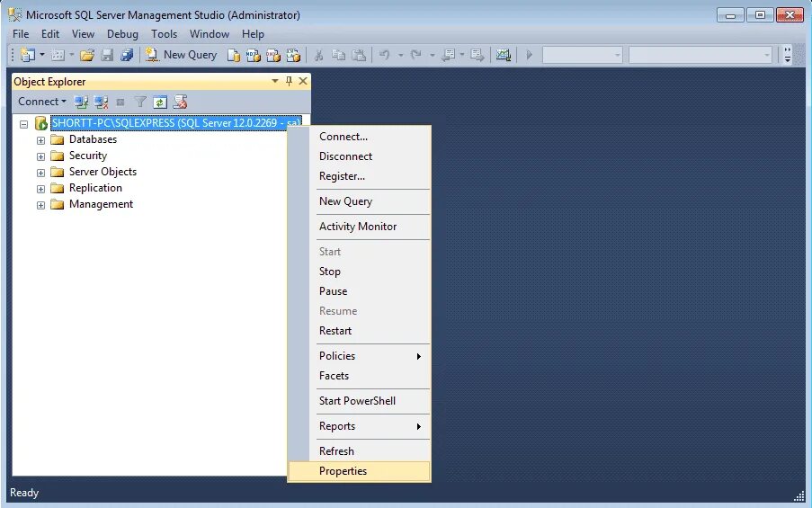Choose Activity Monitor in the context menu
812x508 pixels.
359,227
